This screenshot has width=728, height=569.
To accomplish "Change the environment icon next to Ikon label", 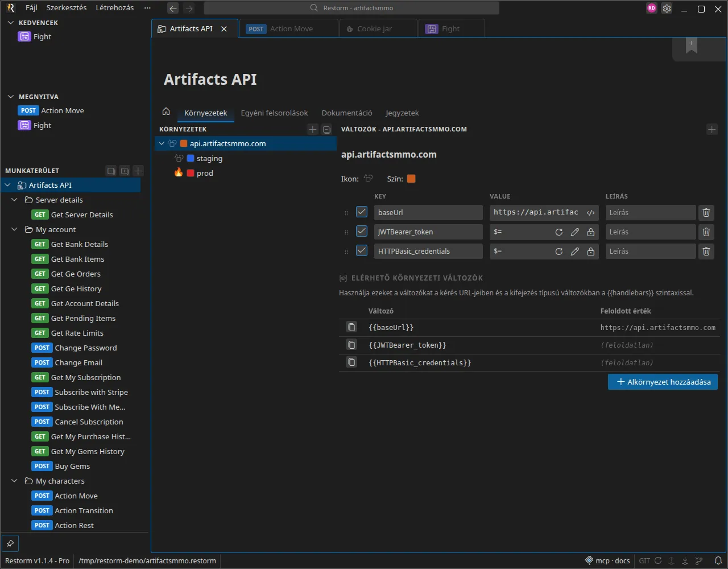I will [x=368, y=179].
